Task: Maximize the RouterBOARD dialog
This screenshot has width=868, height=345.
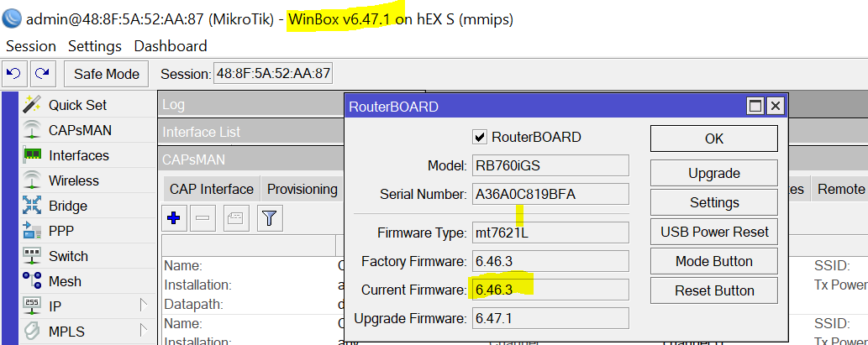Action: tap(755, 106)
